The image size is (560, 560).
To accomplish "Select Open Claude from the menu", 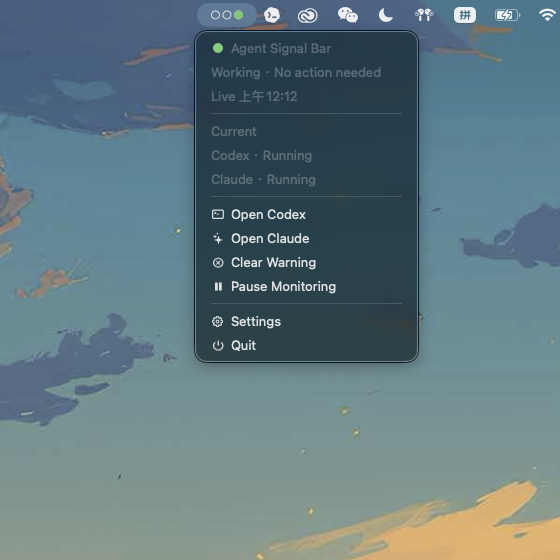I will click(306, 239).
